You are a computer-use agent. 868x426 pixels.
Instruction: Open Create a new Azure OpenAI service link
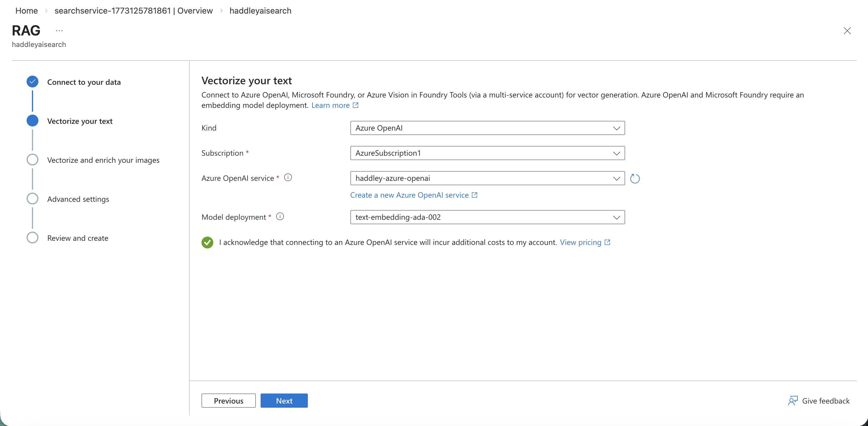click(x=409, y=195)
